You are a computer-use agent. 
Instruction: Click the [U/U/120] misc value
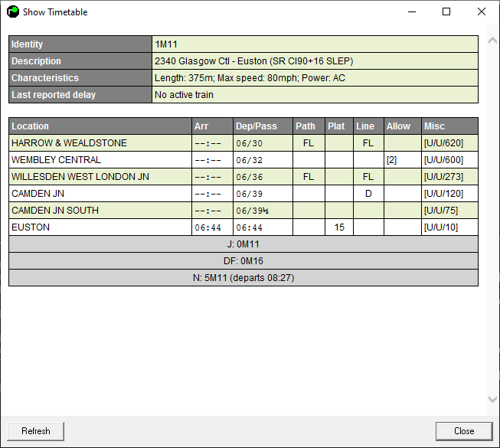[443, 194]
